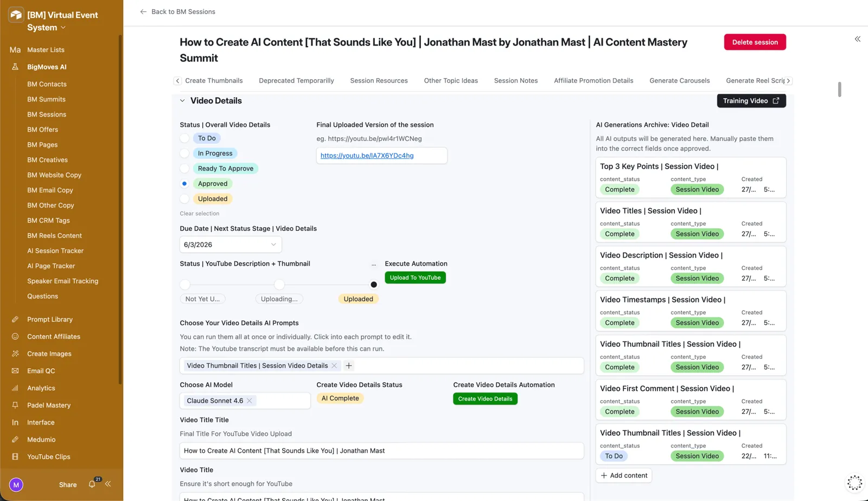
Task: Open Master Lists in the sidebar
Action: [x=46, y=50]
